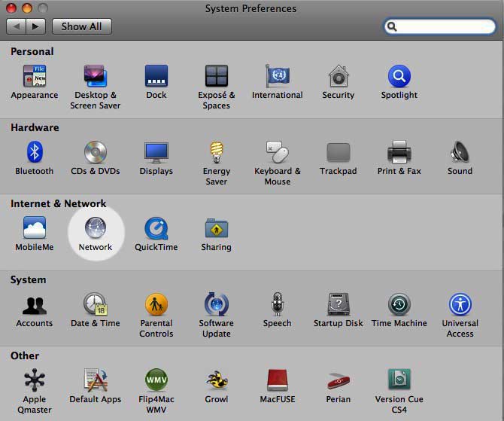
Task: Click inside the Spotlight search field
Action: tap(440, 26)
